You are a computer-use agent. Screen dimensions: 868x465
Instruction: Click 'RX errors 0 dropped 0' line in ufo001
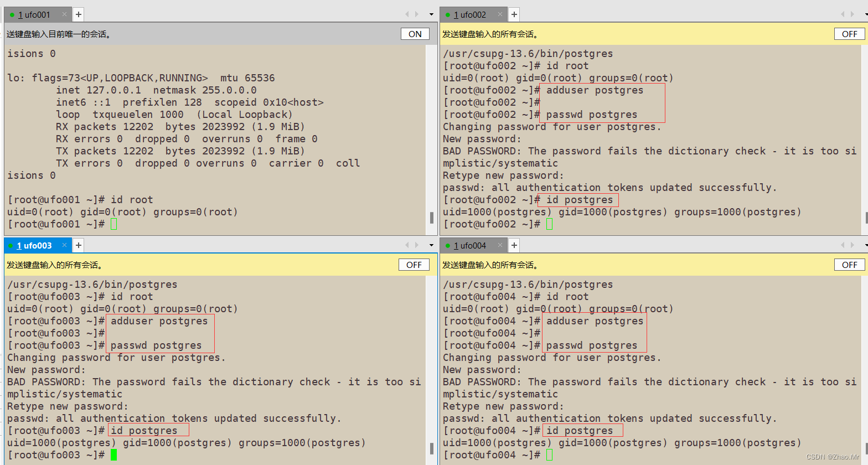tap(187, 139)
